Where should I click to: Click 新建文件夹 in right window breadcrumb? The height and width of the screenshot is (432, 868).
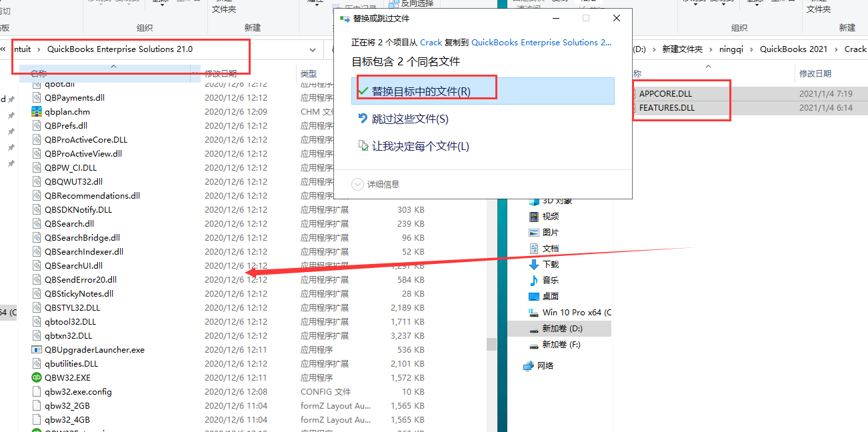[x=682, y=49]
